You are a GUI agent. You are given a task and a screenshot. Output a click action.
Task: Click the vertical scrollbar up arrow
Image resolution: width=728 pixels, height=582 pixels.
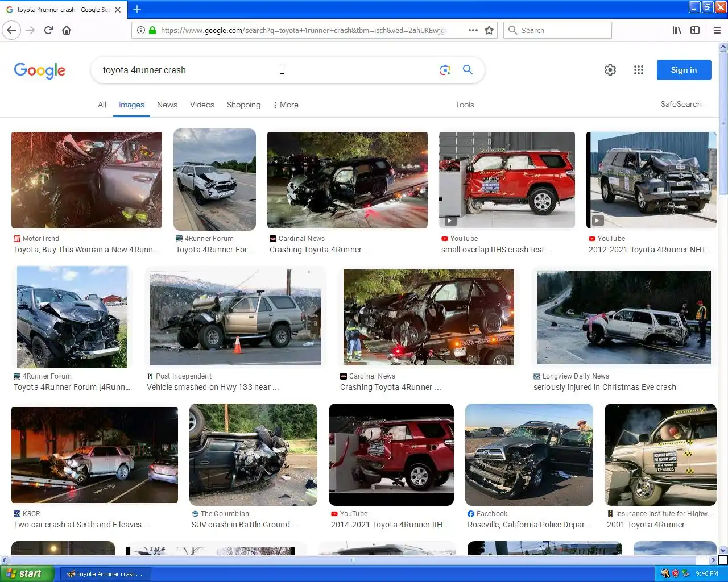coord(723,47)
